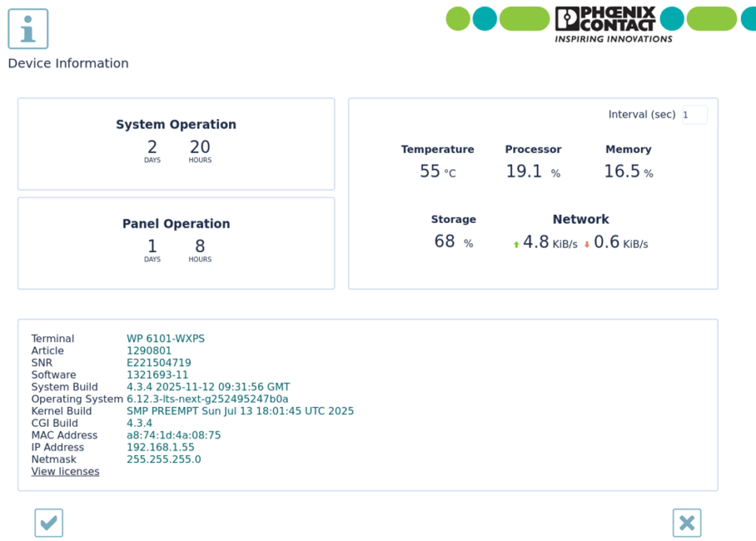The height and width of the screenshot is (541, 756).
Task: Select the SNR value E221504719
Action: tap(158, 363)
